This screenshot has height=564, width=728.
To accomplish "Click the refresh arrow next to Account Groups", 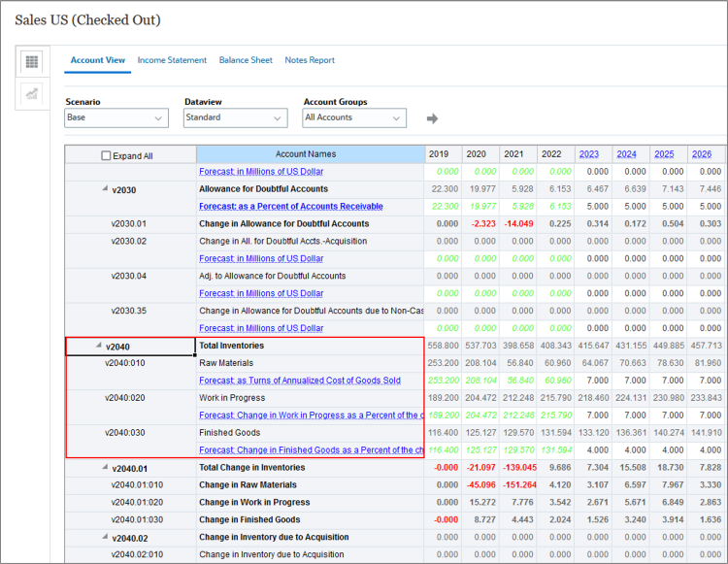I will click(432, 118).
